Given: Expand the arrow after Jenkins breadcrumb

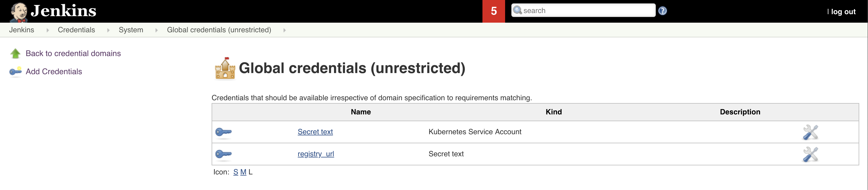Looking at the screenshot, I should [48, 30].
